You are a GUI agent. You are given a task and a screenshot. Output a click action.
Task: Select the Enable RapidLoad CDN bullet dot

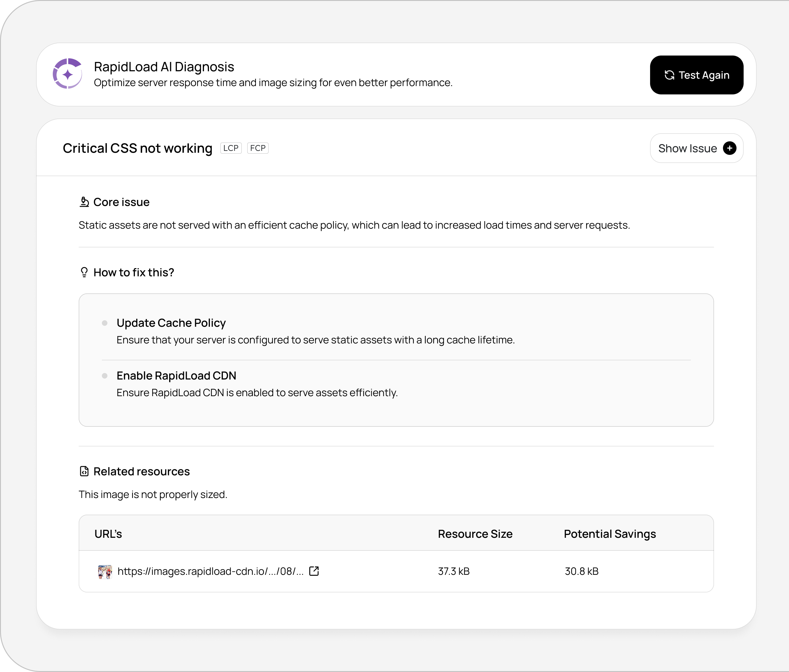pyautogui.click(x=105, y=376)
